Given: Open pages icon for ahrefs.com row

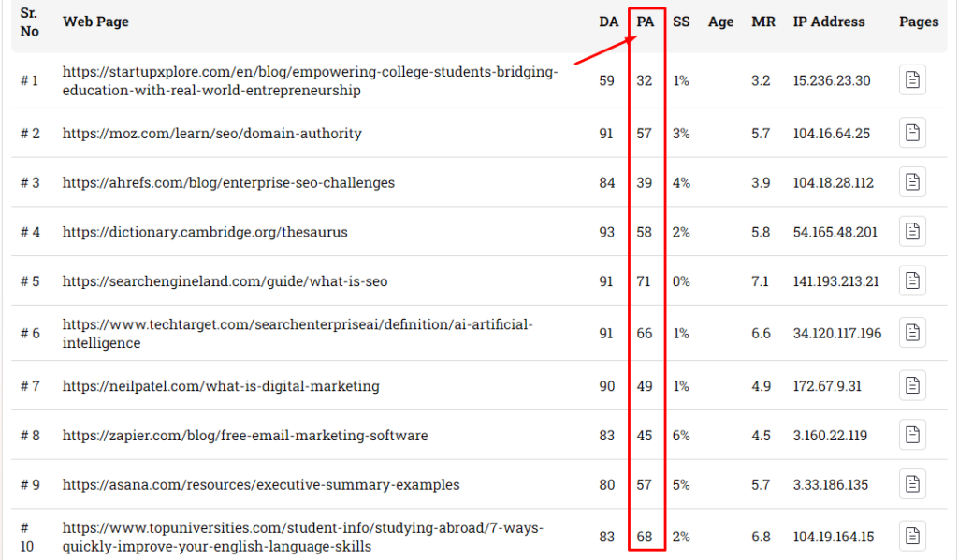Looking at the screenshot, I should coord(912,182).
